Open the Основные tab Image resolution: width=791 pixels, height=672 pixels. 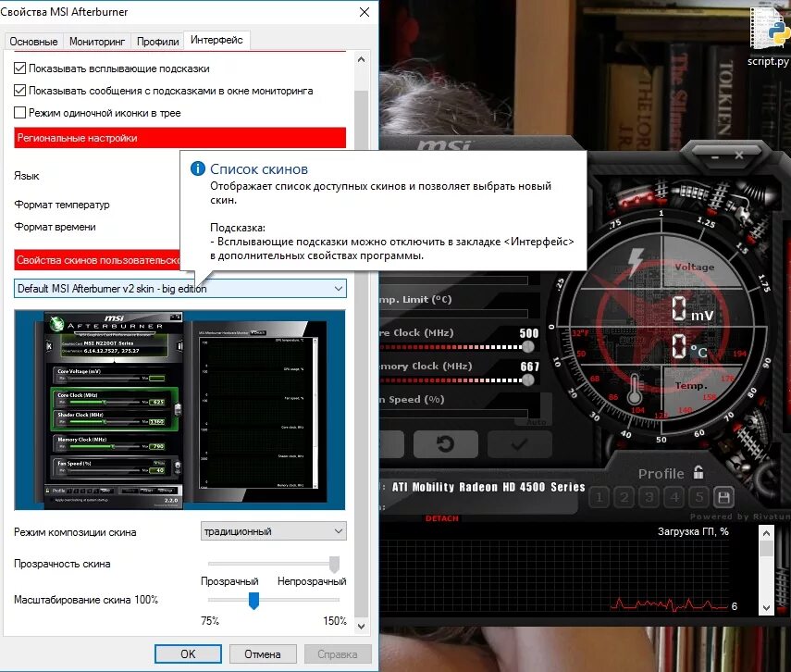pos(33,42)
